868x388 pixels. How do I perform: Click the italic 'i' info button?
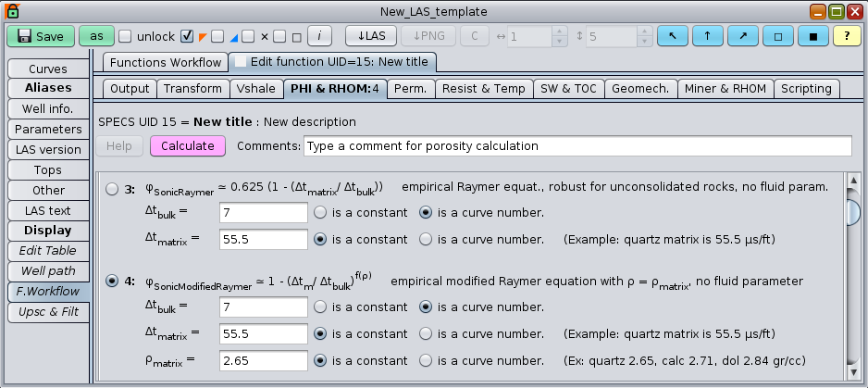pyautogui.click(x=319, y=36)
